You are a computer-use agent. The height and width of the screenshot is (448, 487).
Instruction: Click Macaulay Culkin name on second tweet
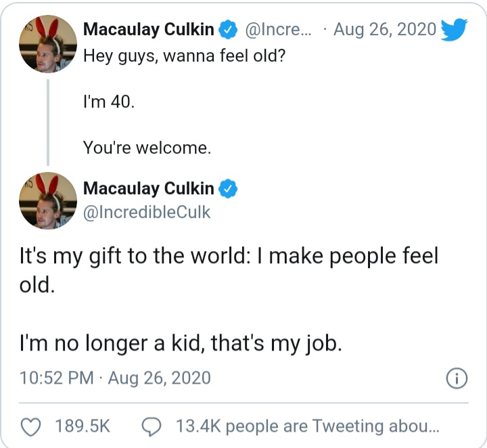[x=149, y=189]
